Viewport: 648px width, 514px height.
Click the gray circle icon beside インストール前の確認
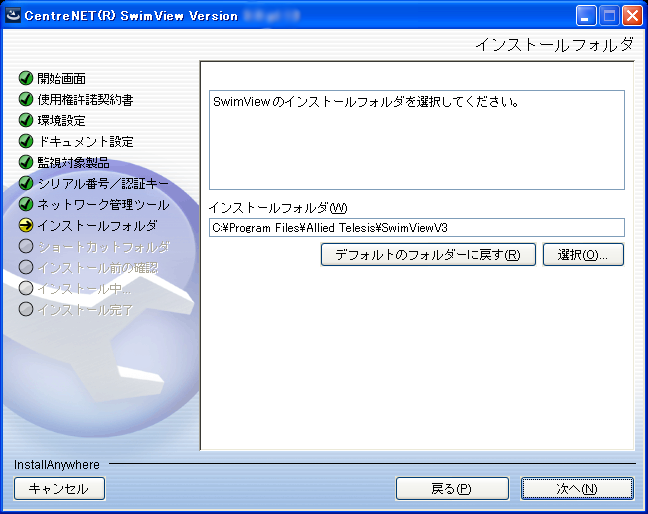[26, 267]
